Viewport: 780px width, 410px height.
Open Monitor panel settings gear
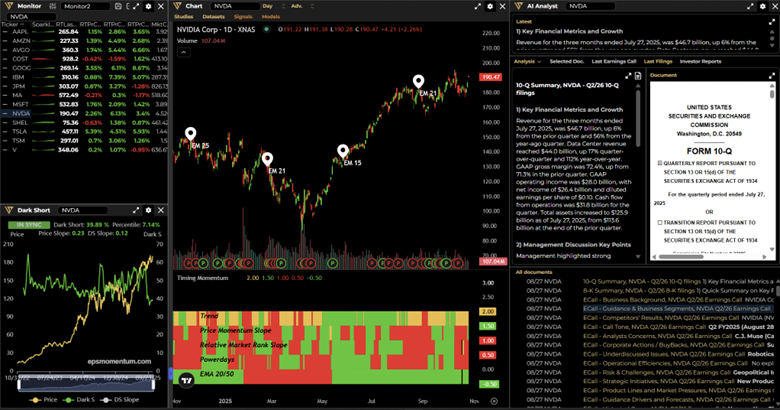[x=148, y=6]
